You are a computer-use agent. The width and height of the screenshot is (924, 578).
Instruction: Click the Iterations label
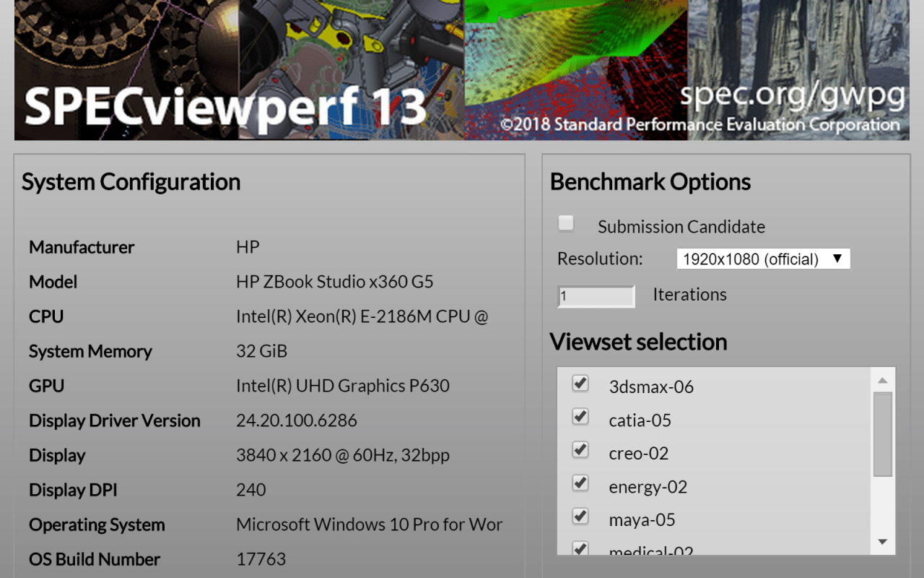(x=689, y=295)
